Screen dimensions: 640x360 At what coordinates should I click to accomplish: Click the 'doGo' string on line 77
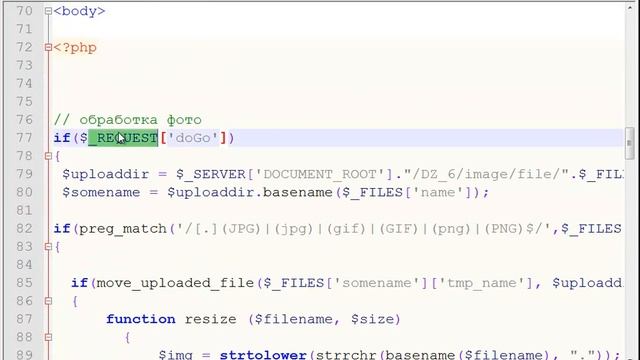[193, 138]
